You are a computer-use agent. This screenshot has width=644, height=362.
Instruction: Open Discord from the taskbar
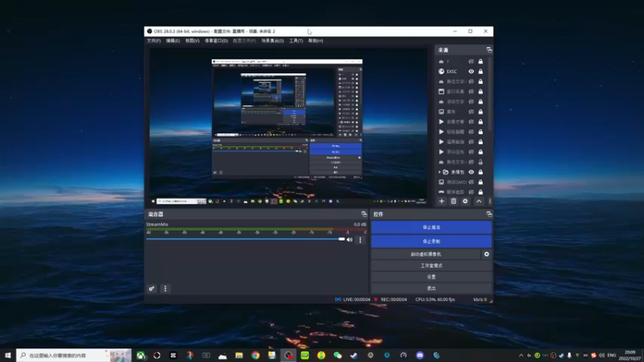tap(419, 355)
